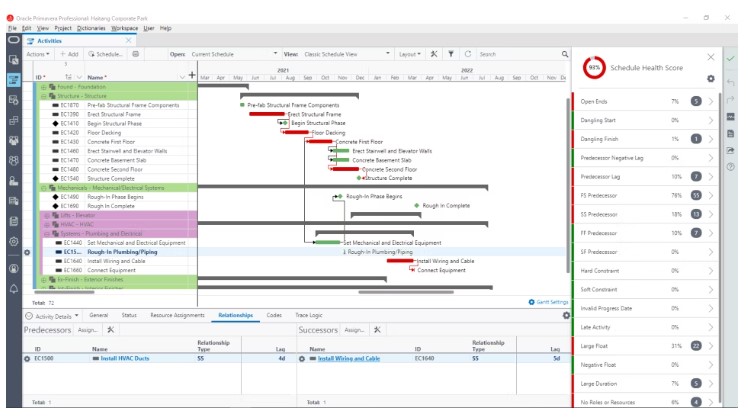Sort by the Name column header
The width and height of the screenshot is (748, 420).
pos(97,77)
